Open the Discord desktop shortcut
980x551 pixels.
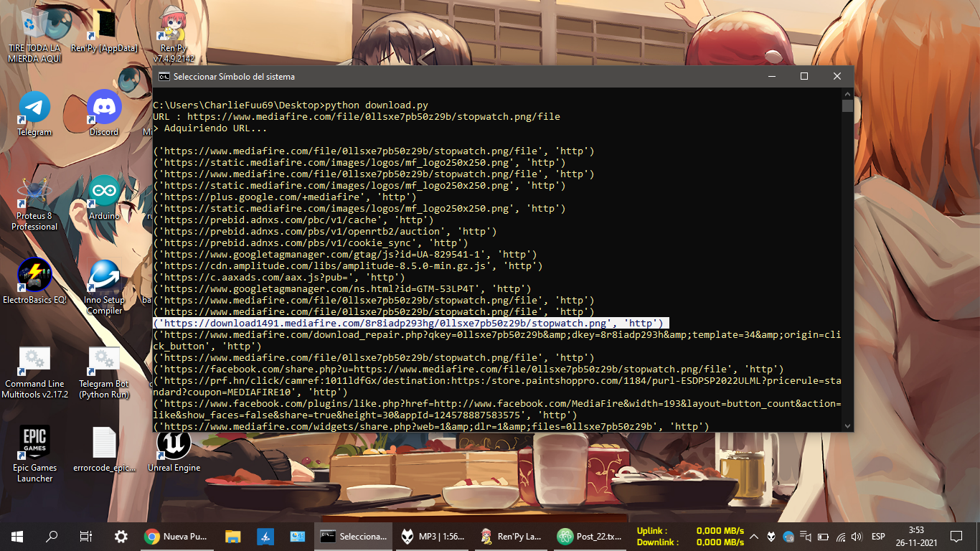click(x=104, y=108)
